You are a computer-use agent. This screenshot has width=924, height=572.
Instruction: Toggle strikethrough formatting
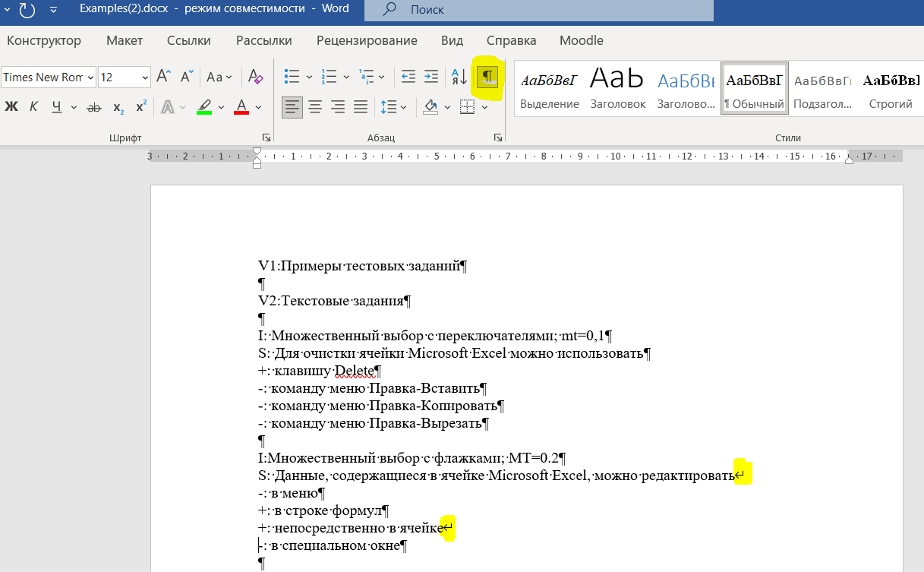94,107
